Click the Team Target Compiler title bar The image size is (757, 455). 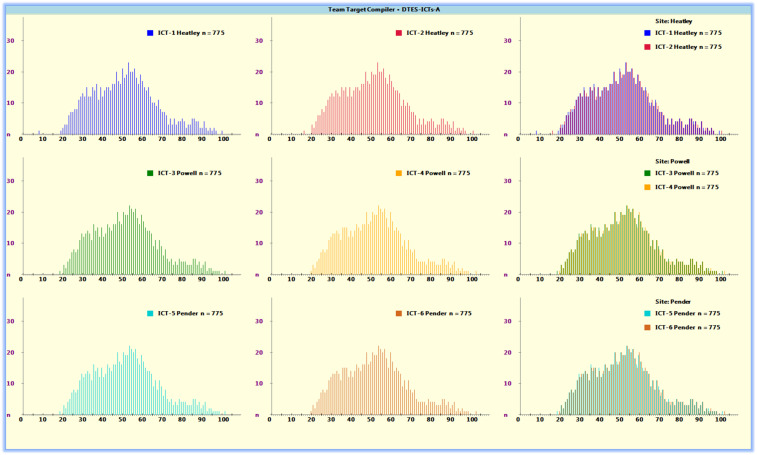coord(378,8)
